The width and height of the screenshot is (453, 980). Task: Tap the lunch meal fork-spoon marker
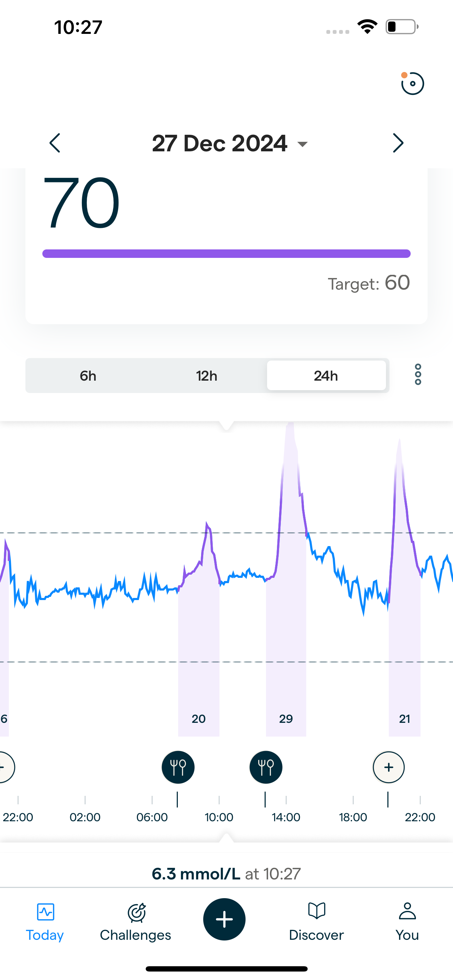(266, 767)
